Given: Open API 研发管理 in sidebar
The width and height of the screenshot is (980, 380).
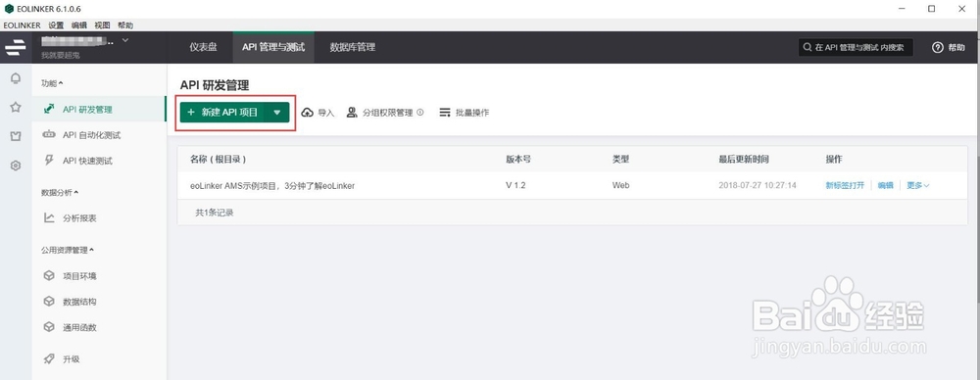Looking at the screenshot, I should (99, 110).
